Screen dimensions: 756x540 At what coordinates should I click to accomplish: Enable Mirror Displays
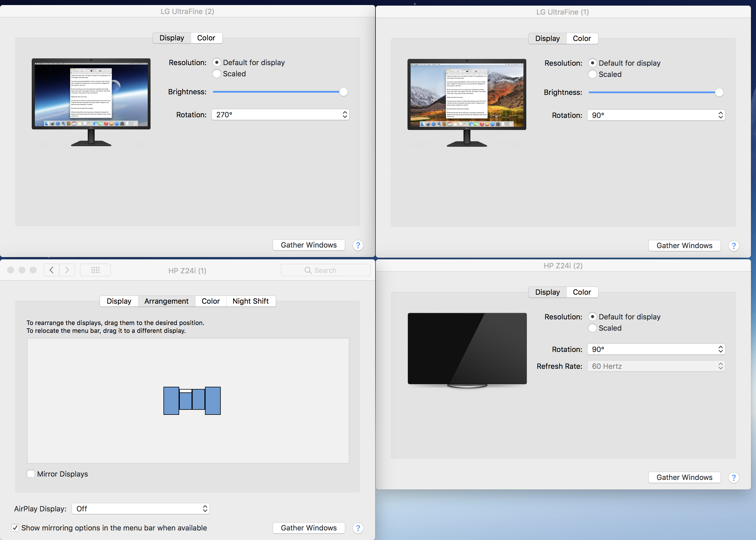(31, 473)
